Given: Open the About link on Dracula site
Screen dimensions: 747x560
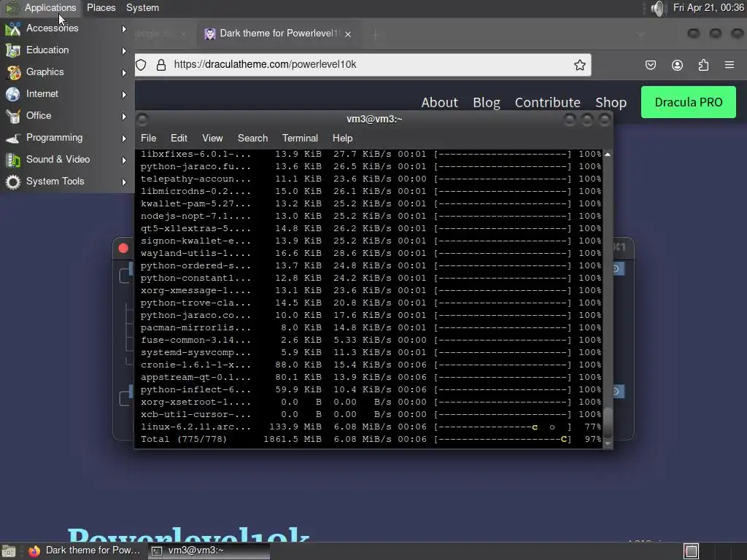Looking at the screenshot, I should click(439, 102).
